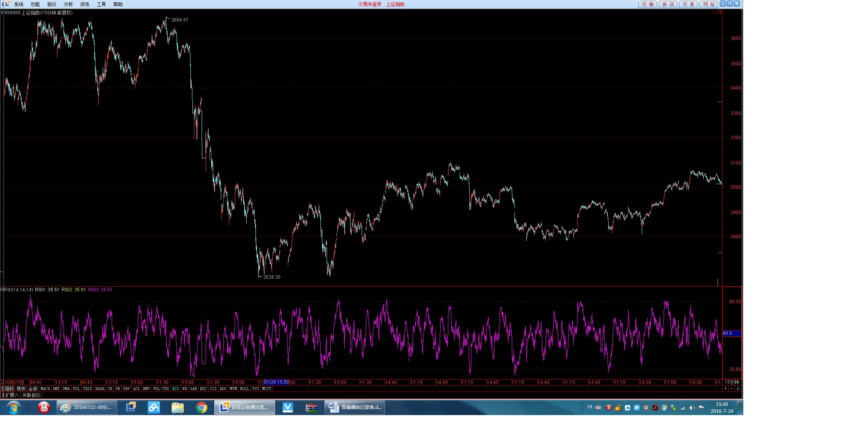The image size is (868, 437).
Task: Select the highlighted RSI indicator tab
Action: pos(175,389)
